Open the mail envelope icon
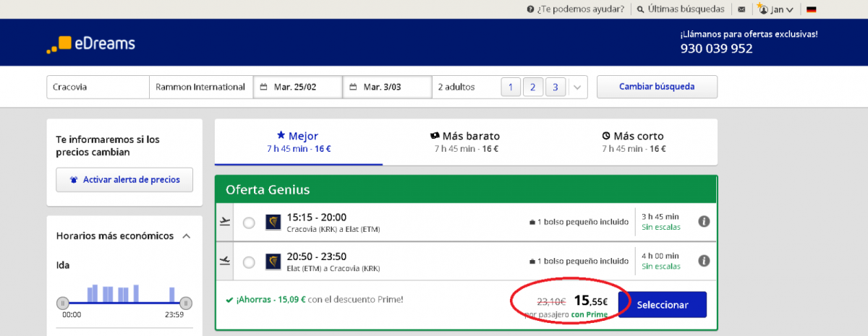Image resolution: width=868 pixels, height=336 pixels. click(741, 9)
